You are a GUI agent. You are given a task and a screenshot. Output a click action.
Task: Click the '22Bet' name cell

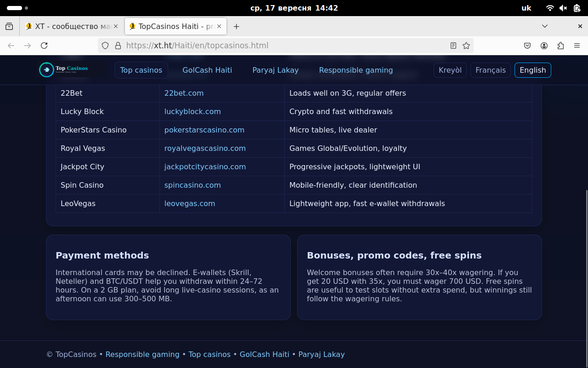[107, 93]
